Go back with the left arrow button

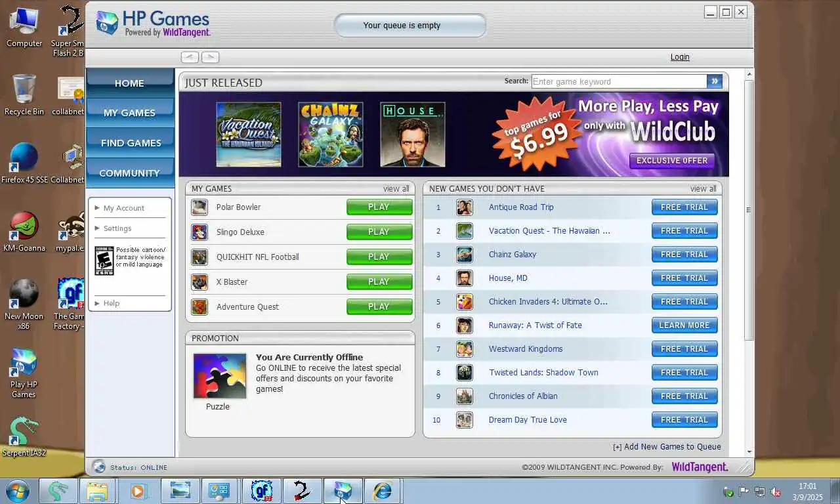190,57
